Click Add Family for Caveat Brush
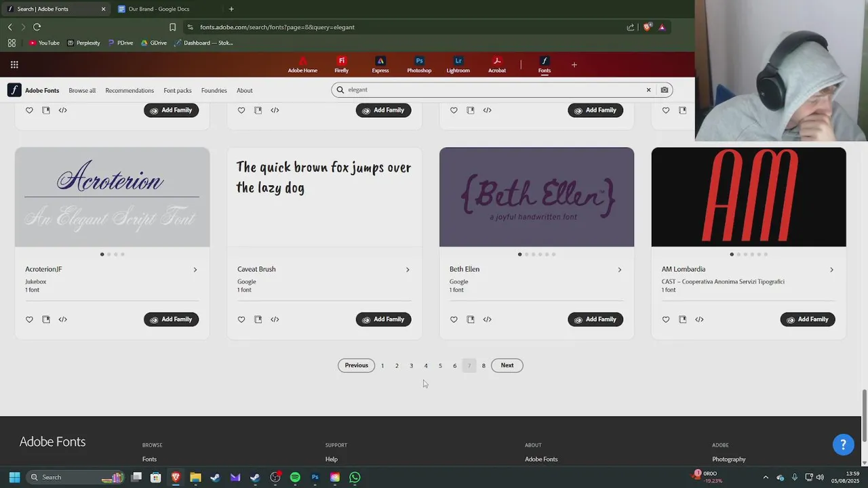 pos(383,319)
